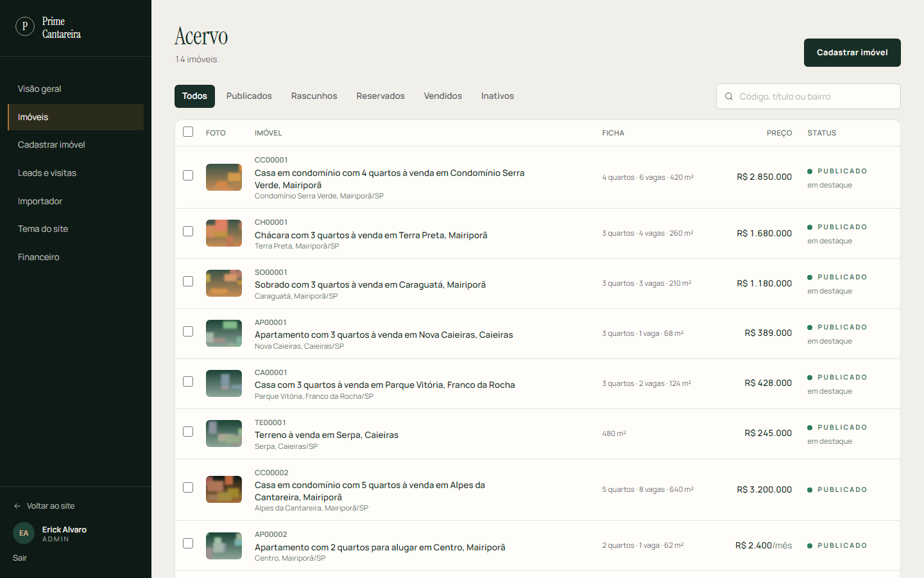This screenshot has height=578, width=924.
Task: Click the '480 m²' ficha text
Action: (x=614, y=433)
